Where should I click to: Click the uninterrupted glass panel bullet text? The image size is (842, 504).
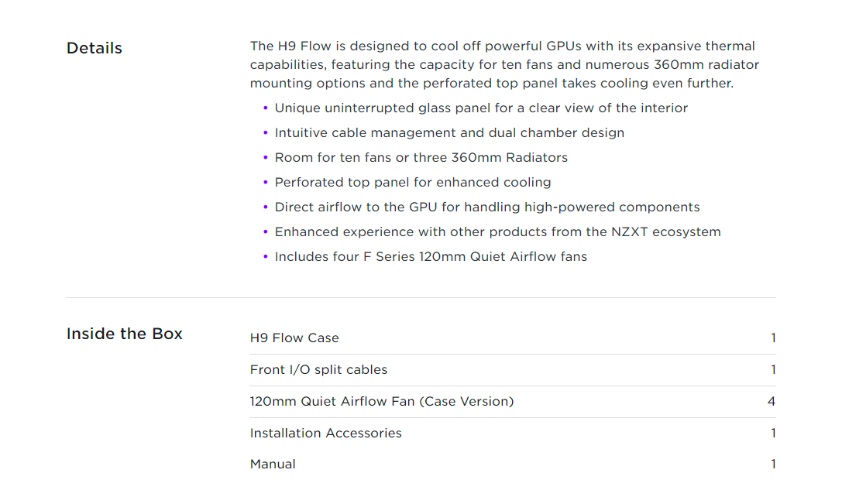pyautogui.click(x=481, y=108)
